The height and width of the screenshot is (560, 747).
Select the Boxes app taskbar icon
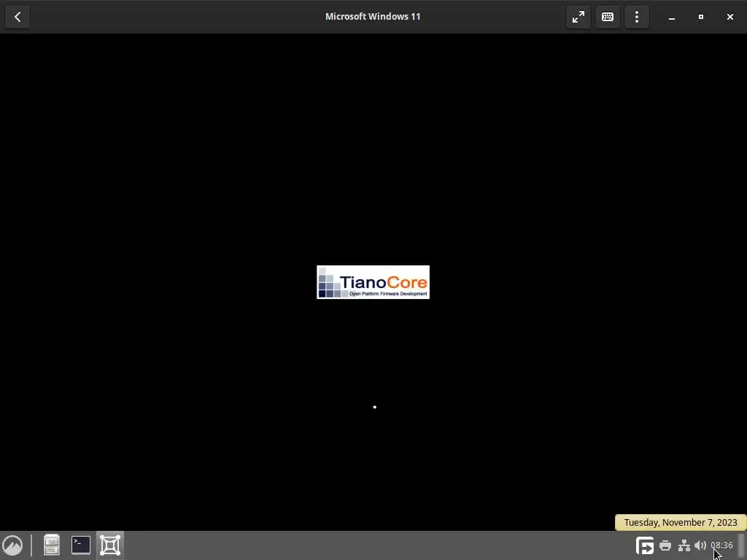(x=110, y=545)
